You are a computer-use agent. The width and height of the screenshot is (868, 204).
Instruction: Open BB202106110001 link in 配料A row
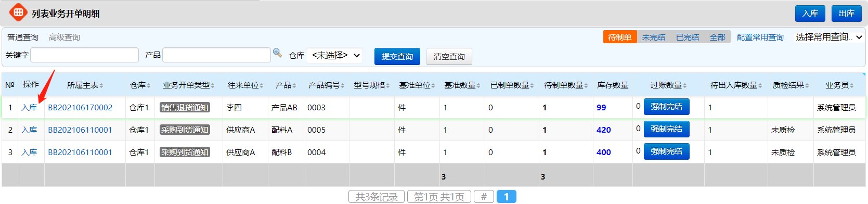80,130
